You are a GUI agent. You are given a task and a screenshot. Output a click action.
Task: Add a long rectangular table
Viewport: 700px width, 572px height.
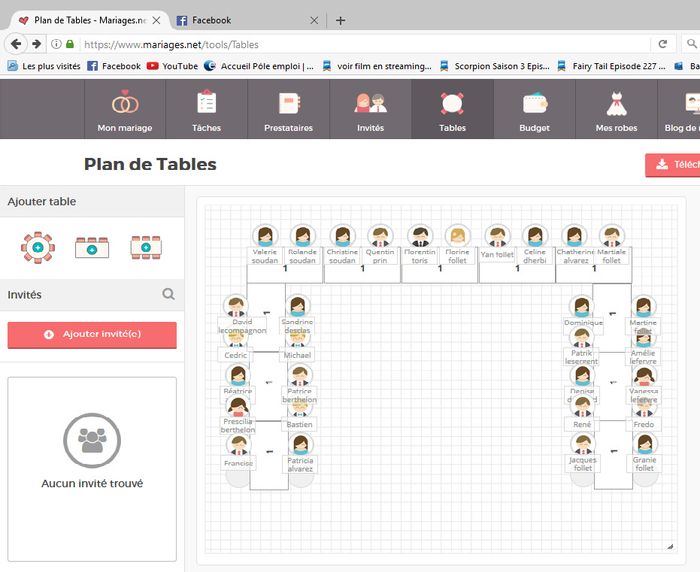(146, 247)
